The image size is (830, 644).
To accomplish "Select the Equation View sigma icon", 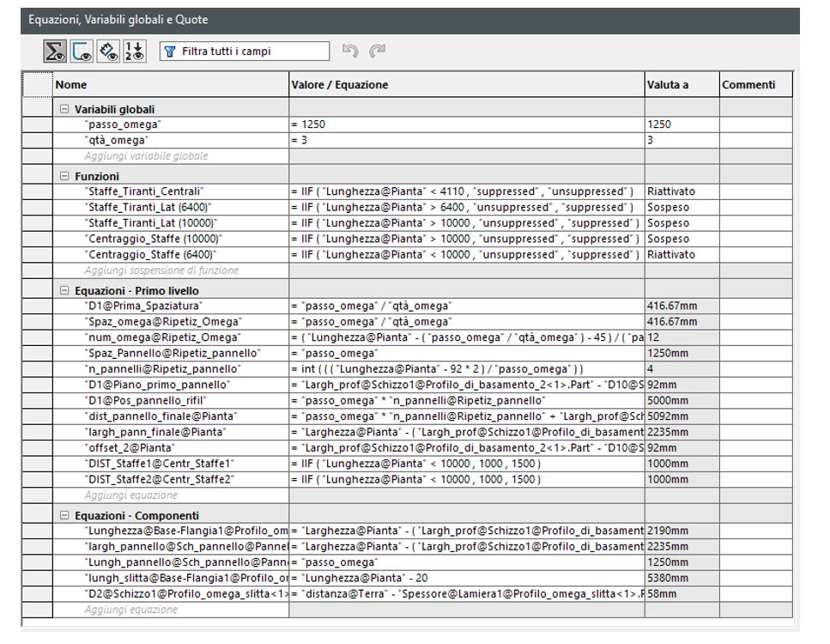I will [57, 52].
